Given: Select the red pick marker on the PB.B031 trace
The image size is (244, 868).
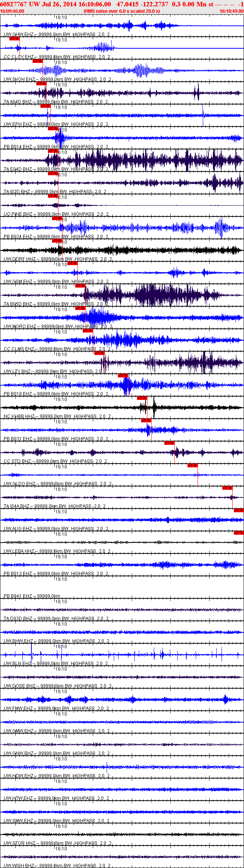Looking at the screenshot, I should coord(146,421).
